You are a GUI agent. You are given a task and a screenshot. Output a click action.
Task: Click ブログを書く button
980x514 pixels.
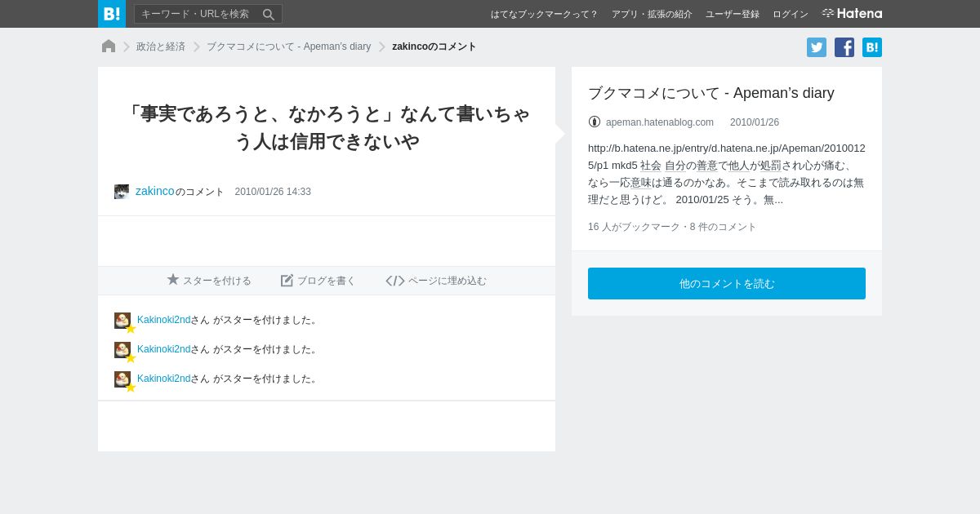(318, 280)
